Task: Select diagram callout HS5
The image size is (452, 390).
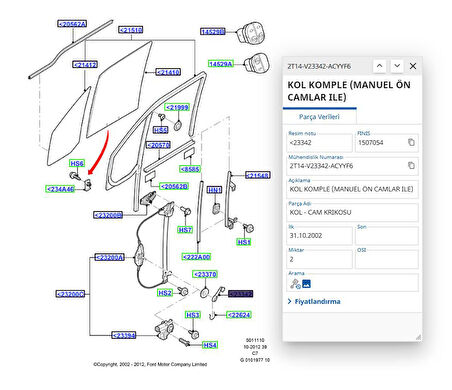Action: tap(160, 130)
